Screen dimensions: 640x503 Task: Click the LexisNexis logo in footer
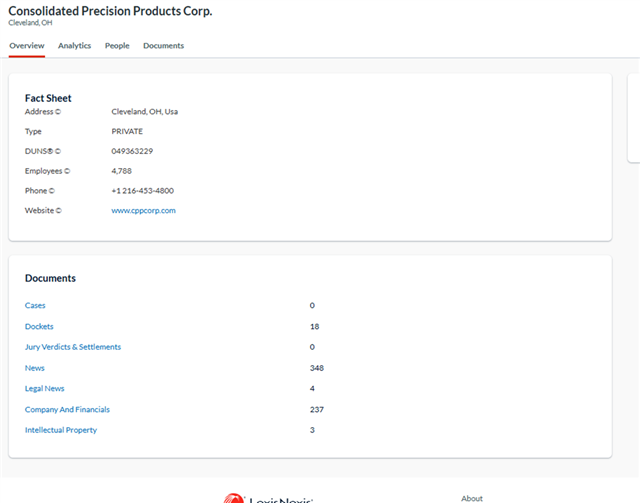click(270, 497)
